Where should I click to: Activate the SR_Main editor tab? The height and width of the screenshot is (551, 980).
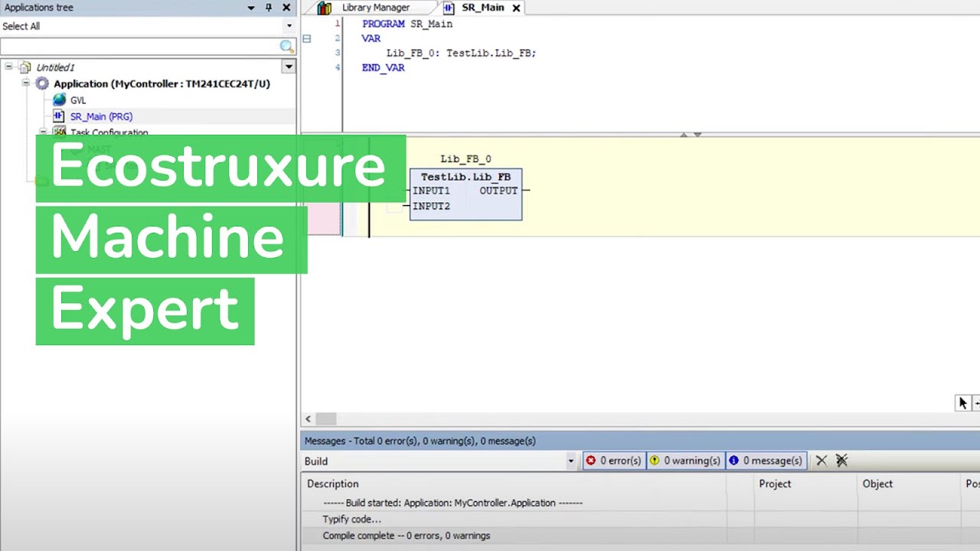coord(483,8)
